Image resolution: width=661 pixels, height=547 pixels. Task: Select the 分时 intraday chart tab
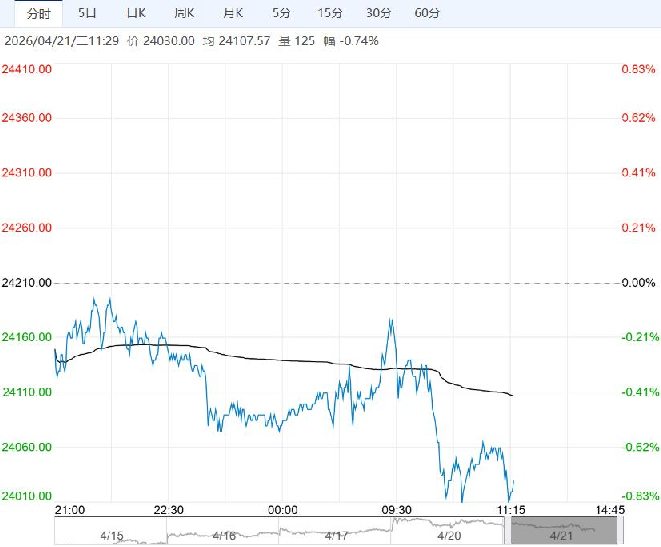click(38, 13)
